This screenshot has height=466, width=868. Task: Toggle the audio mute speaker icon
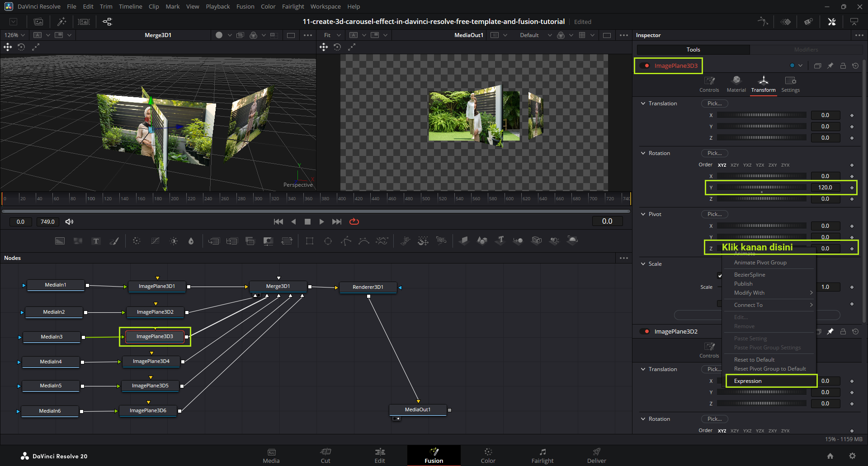[69, 221]
